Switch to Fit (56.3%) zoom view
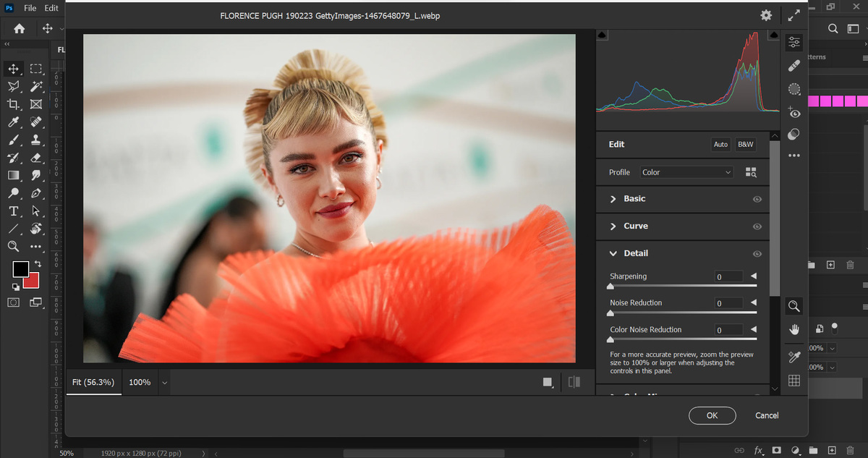 [93, 382]
